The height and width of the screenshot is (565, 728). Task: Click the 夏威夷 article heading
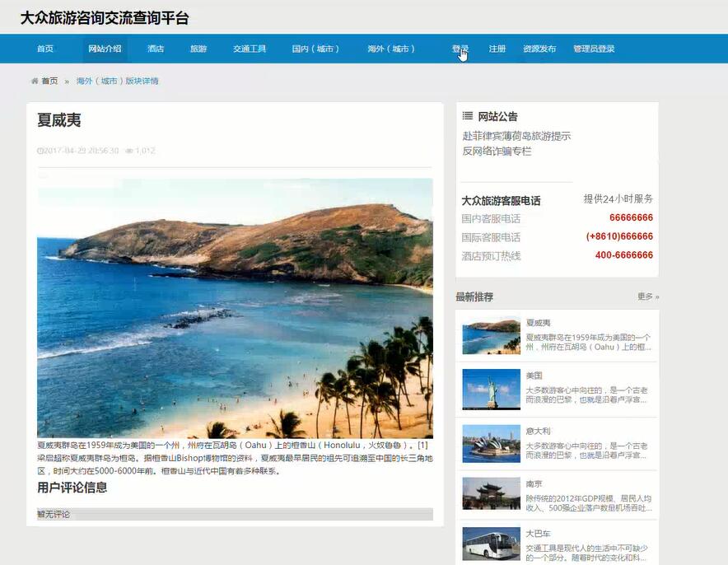click(x=59, y=120)
